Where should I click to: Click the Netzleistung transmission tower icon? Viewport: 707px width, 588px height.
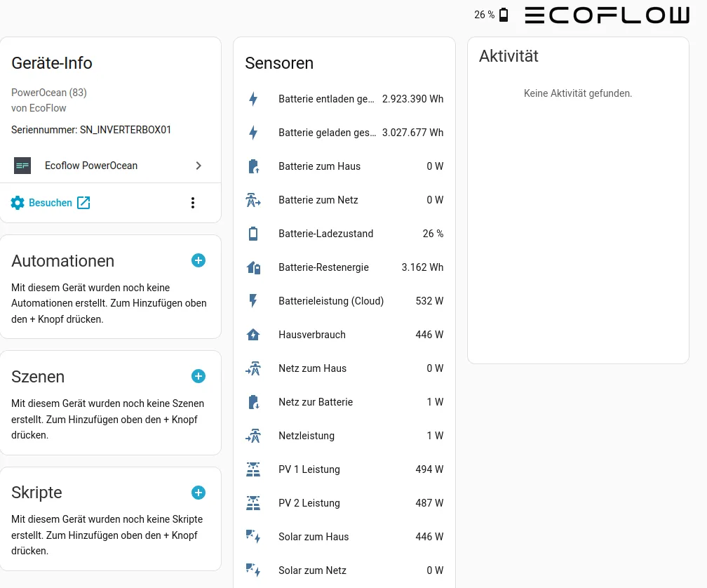253,436
